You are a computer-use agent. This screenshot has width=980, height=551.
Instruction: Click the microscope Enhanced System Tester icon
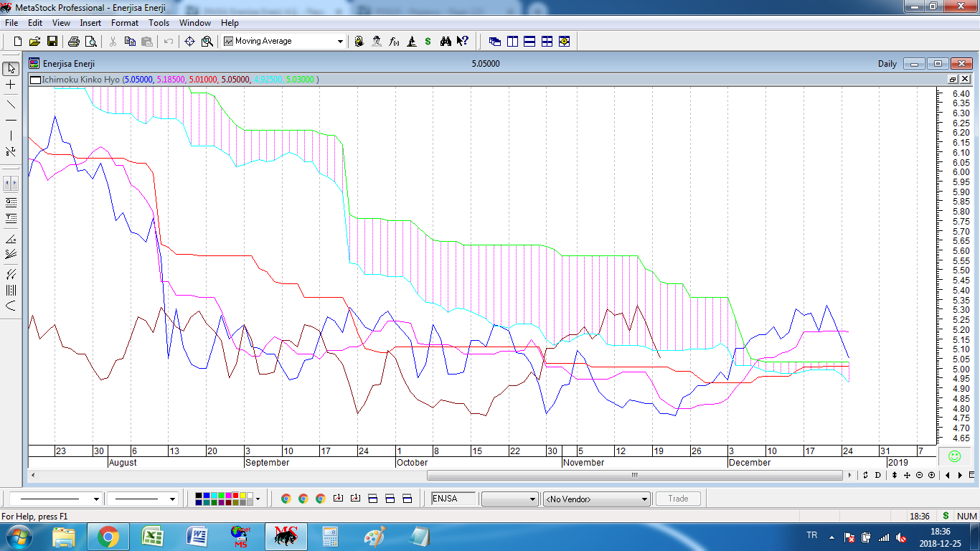[411, 42]
